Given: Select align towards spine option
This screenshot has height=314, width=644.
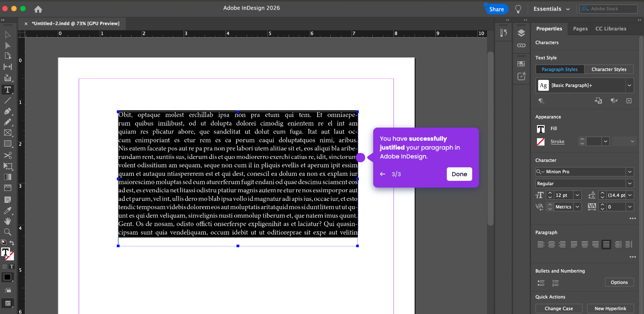Looking at the screenshot, I should [x=618, y=244].
